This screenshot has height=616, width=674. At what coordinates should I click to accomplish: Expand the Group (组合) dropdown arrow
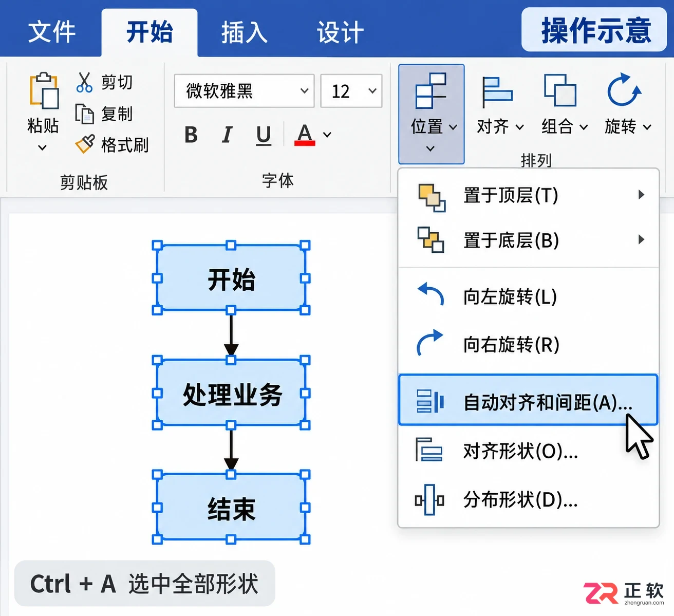[x=584, y=127]
